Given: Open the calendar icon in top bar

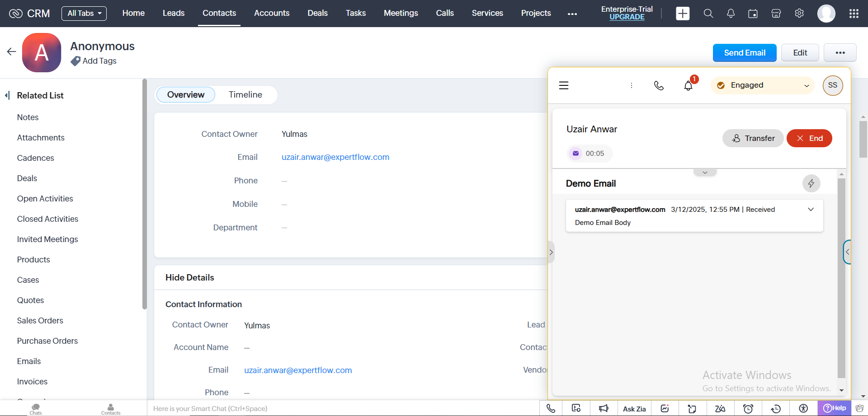Looking at the screenshot, I should [753, 14].
